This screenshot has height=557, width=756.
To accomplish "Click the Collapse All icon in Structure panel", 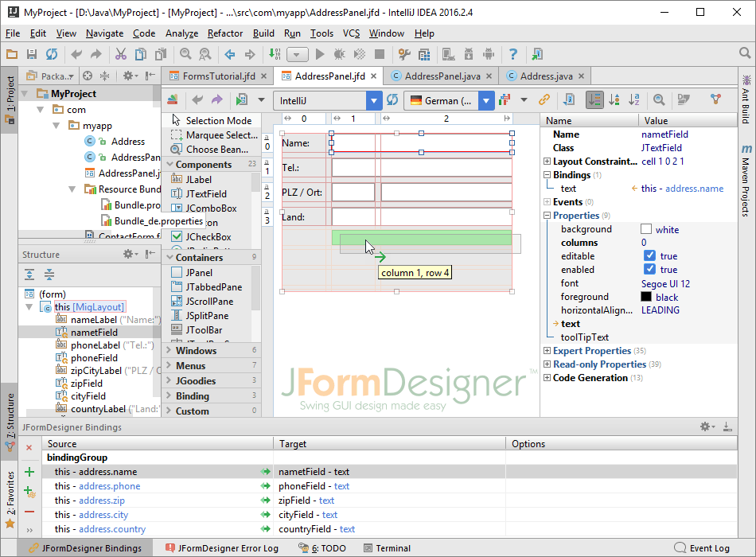I will tap(49, 275).
